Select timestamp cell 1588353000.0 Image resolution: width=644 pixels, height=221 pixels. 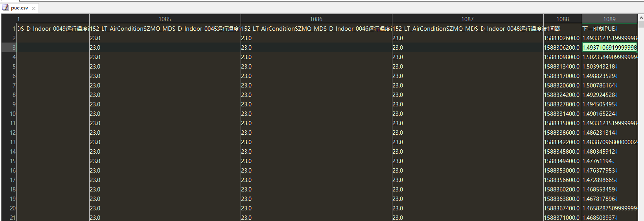(563, 171)
